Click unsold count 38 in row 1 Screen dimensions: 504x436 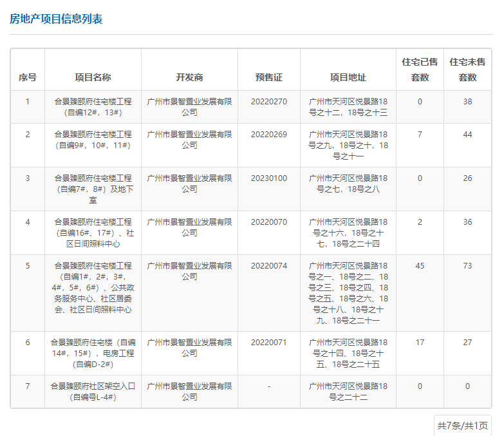(467, 102)
